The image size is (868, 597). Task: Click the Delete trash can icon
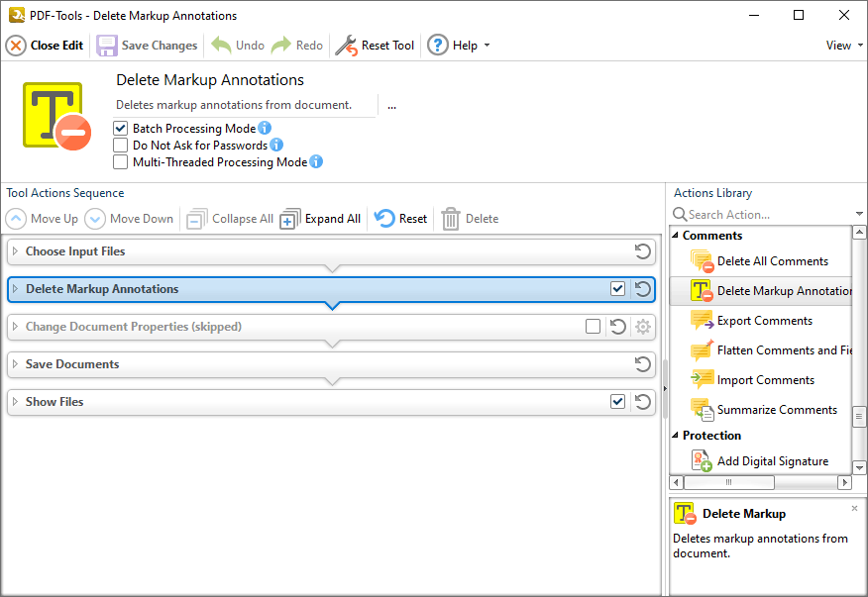click(x=451, y=219)
